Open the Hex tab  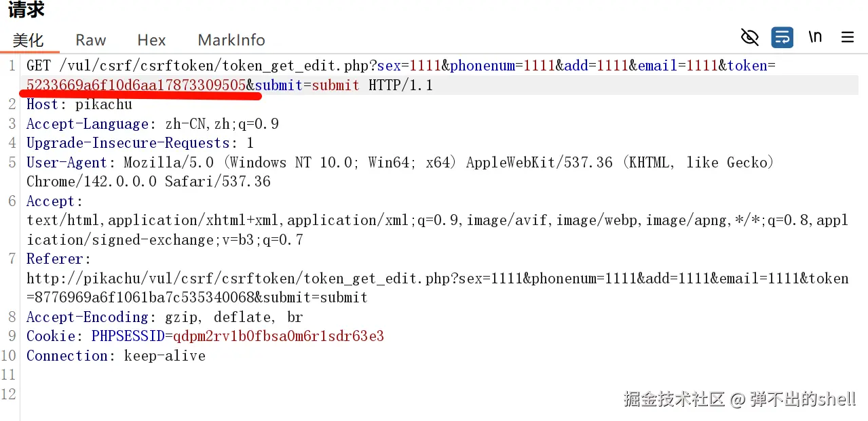pyautogui.click(x=151, y=40)
